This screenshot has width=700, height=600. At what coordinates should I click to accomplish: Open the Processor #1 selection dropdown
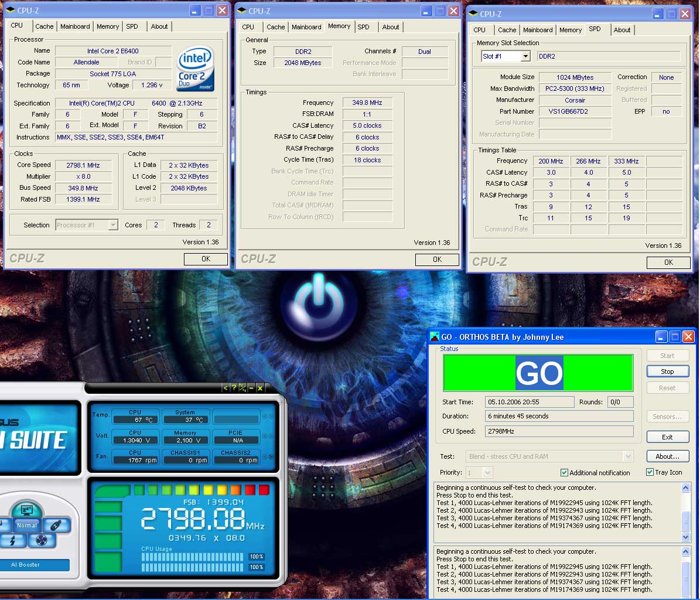click(x=113, y=225)
